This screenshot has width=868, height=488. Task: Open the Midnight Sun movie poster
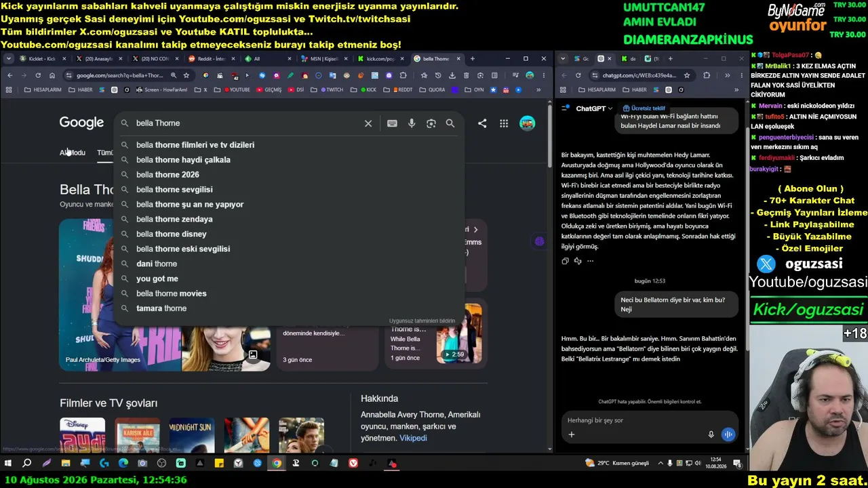[191, 435]
